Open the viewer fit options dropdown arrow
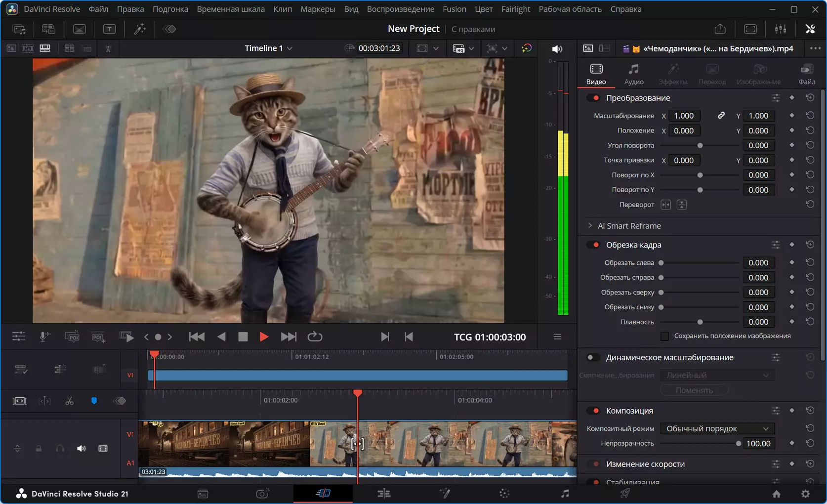This screenshot has height=504, width=827. [436, 48]
